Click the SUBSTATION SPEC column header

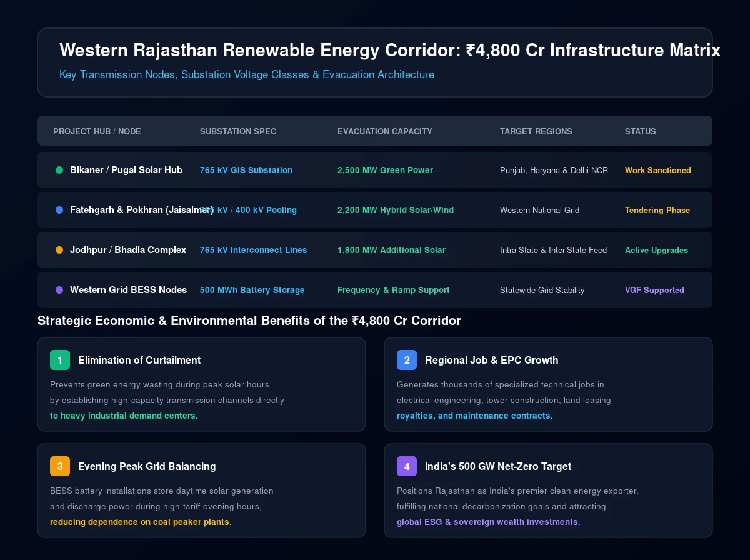238,131
